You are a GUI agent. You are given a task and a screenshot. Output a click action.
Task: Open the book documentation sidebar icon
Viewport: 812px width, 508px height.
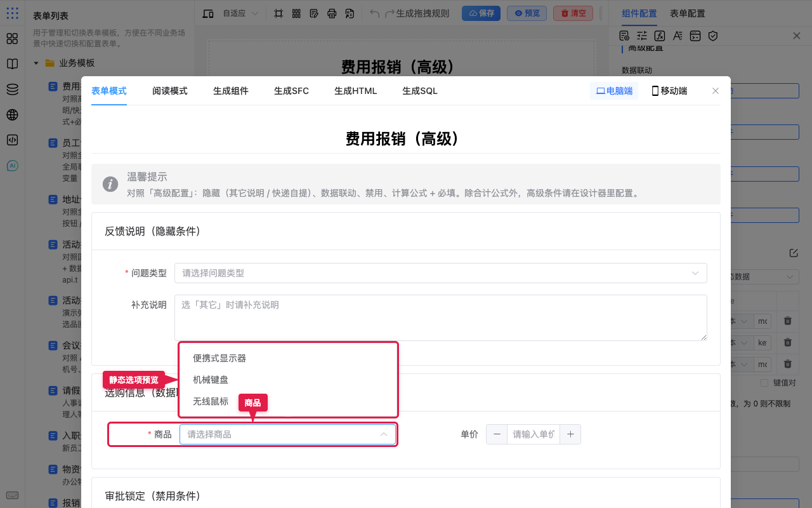click(12, 64)
